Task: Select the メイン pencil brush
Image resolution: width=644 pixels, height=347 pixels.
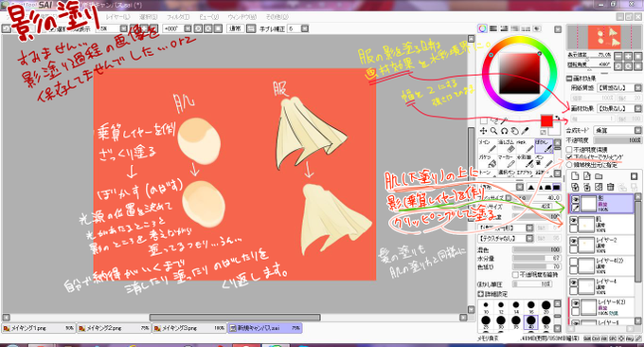Action: point(487,146)
